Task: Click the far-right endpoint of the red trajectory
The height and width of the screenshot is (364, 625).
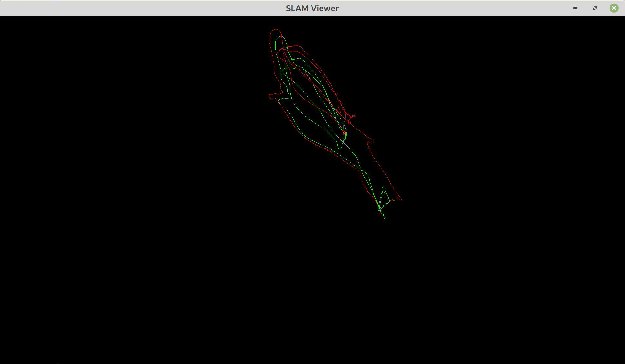Action: (402, 201)
